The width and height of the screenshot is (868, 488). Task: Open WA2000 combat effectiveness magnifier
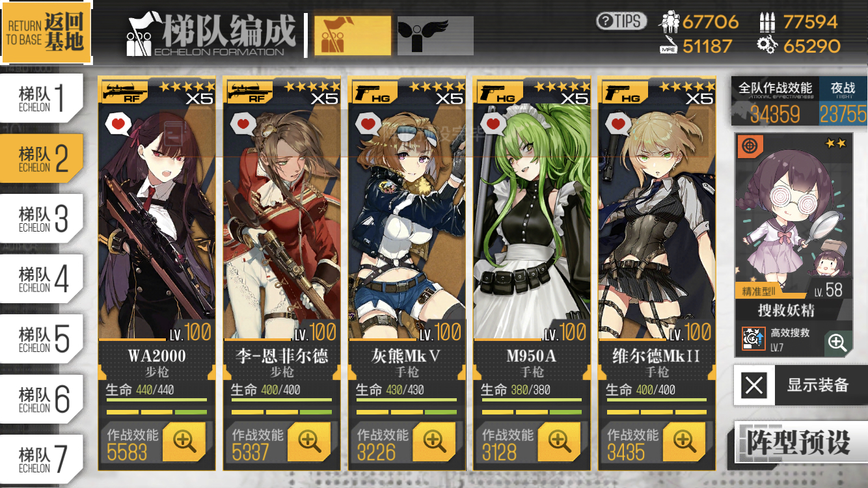click(184, 442)
